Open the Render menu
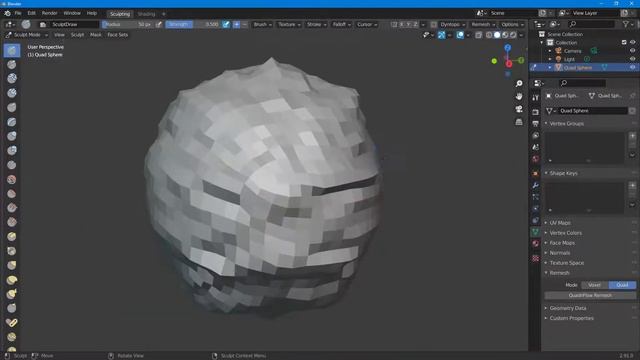The width and height of the screenshot is (640, 360). click(49, 13)
